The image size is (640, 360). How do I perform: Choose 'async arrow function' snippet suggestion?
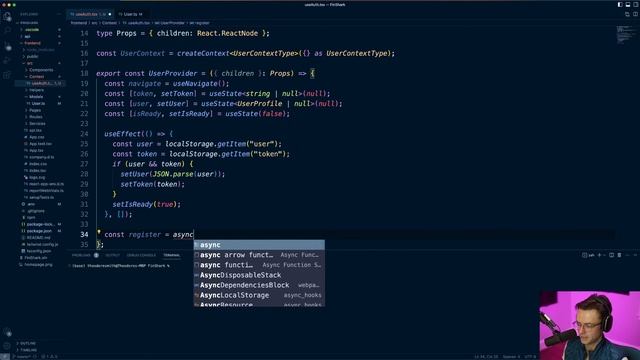coord(259,255)
